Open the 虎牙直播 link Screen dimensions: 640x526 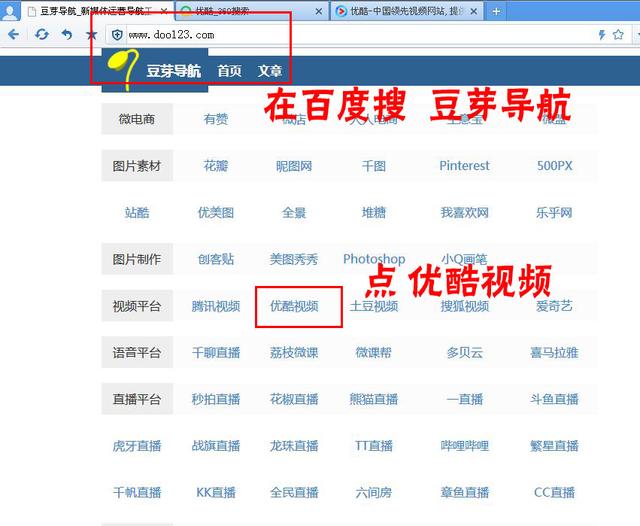137,446
